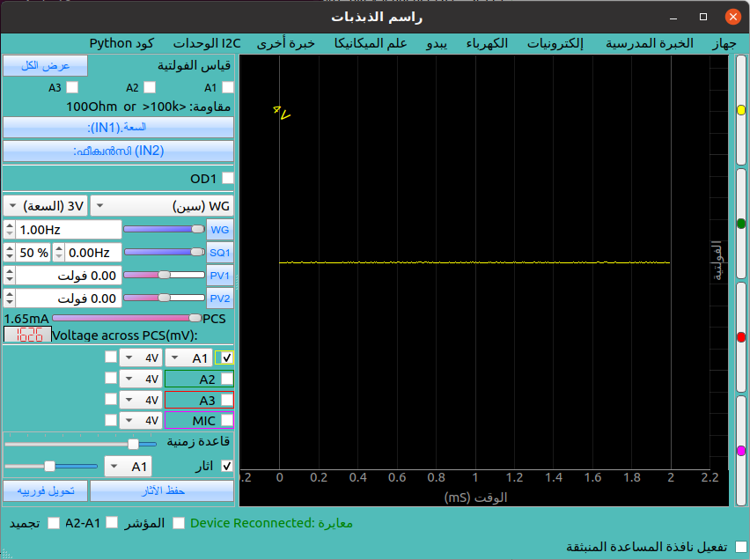This screenshot has width=750, height=560.
Task: Open the إلكترونيات menu
Action: 559,43
